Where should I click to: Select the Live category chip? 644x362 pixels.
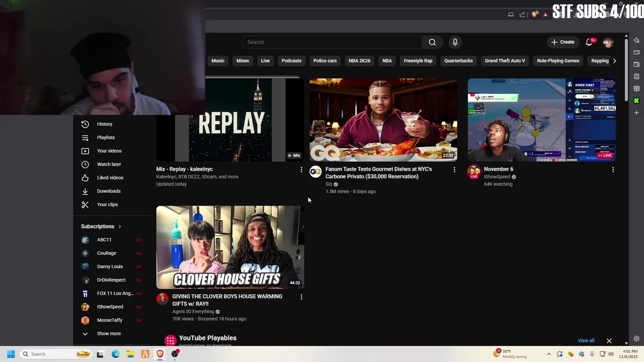[265, 61]
